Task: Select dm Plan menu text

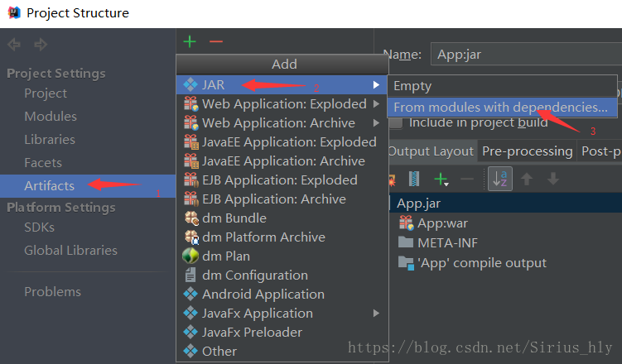Action: (x=226, y=256)
